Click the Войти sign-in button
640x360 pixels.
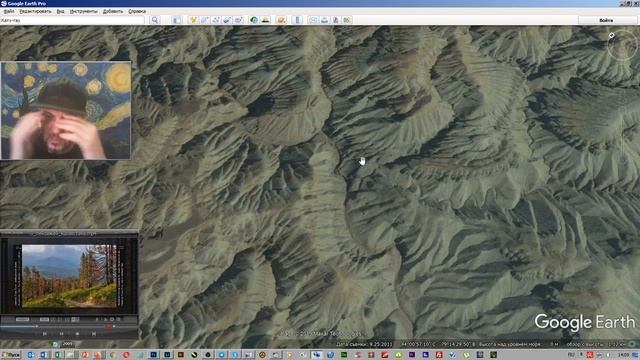click(x=606, y=20)
